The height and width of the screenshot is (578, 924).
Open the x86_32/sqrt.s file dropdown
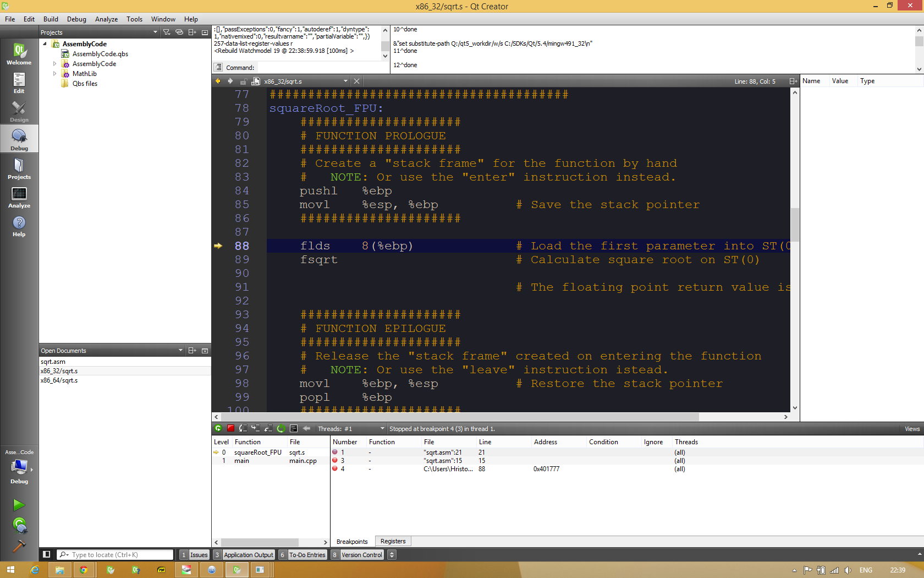pos(345,81)
